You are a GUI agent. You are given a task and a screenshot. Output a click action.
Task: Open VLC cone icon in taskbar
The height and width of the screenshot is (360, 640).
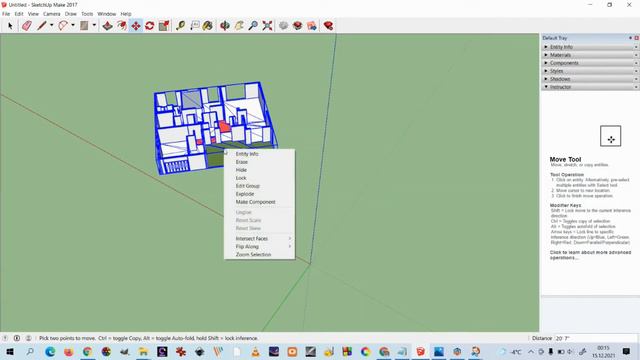[x=255, y=351]
